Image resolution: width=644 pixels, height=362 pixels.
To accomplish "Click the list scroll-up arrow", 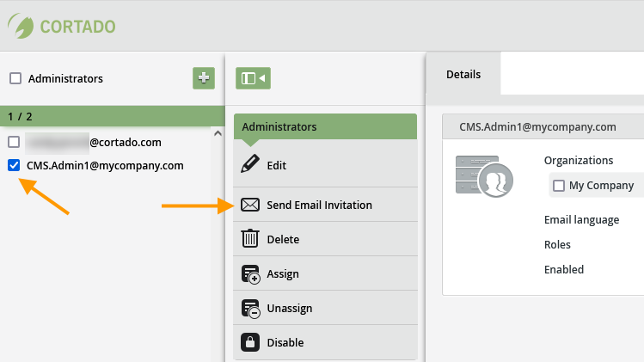I will click(218, 133).
